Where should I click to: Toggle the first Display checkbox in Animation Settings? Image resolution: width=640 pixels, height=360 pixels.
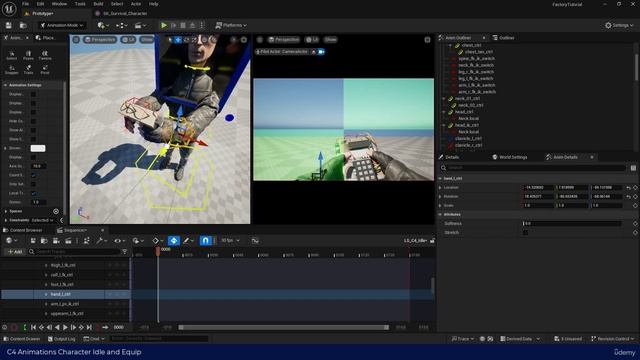[x=33, y=94]
